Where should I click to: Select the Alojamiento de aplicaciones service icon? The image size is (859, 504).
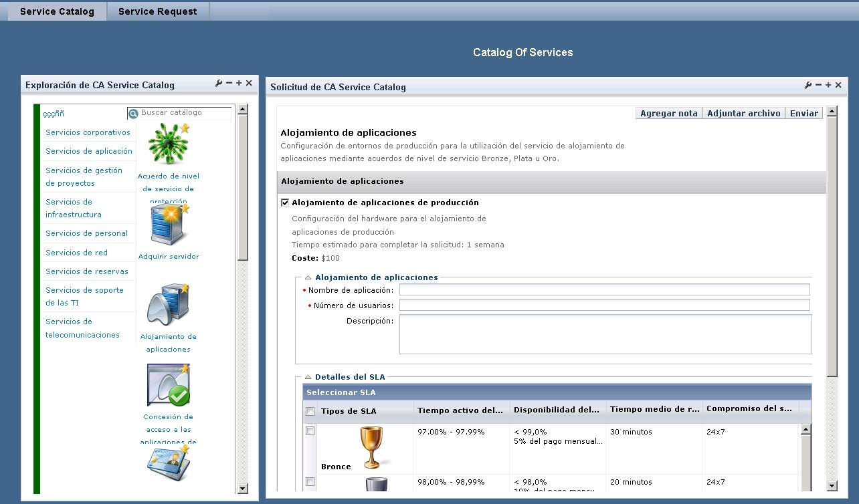(x=168, y=305)
